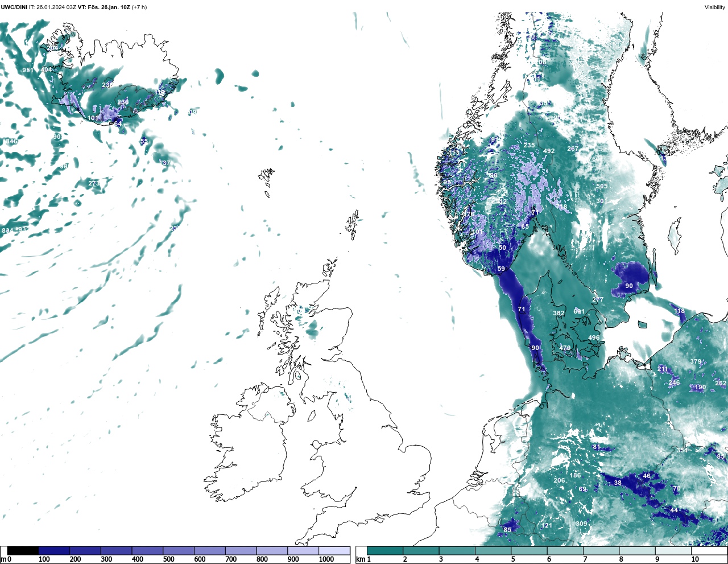Click the "137" value southeast of Iceland
This screenshot has height=564, width=728.
165,163
